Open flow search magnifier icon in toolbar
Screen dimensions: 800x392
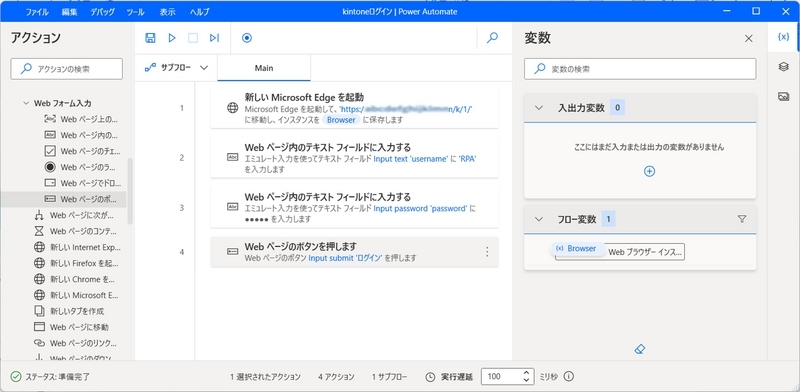[492, 38]
